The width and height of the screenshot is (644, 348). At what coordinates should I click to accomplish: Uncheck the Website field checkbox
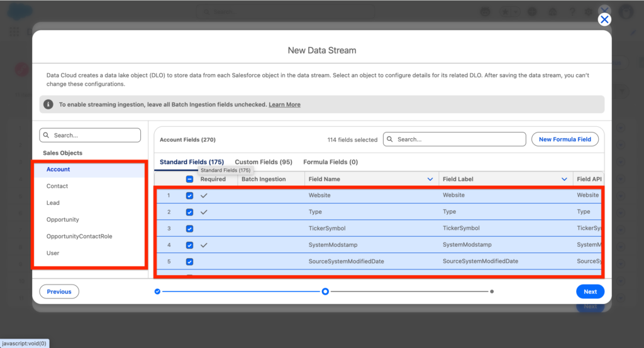click(189, 195)
